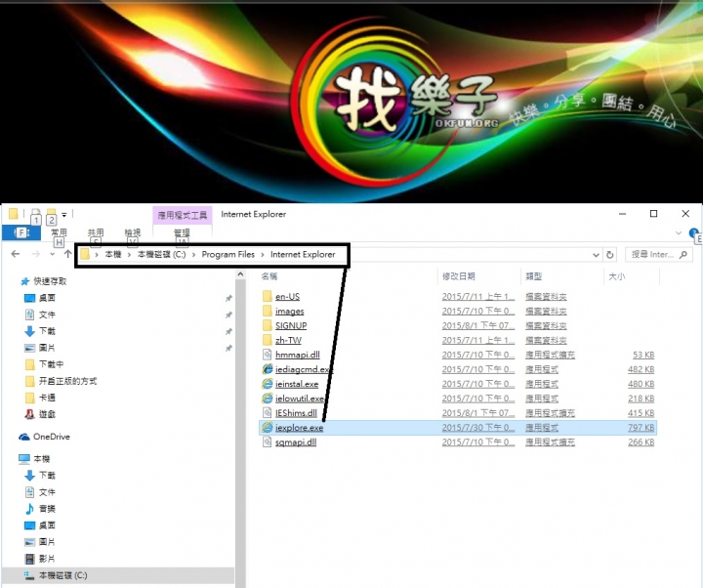
Task: Open the 常用 ribbon tab
Action: pyautogui.click(x=59, y=232)
